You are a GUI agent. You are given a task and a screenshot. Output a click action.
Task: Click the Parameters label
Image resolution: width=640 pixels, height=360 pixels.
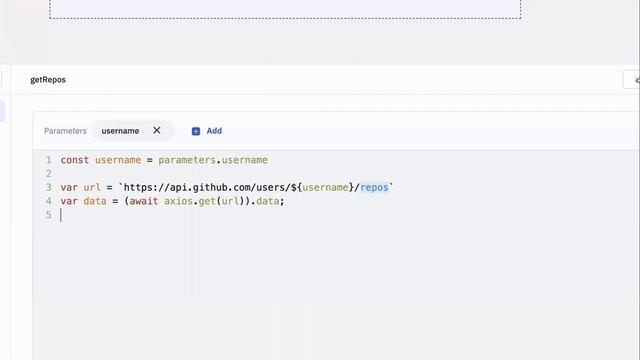point(65,131)
